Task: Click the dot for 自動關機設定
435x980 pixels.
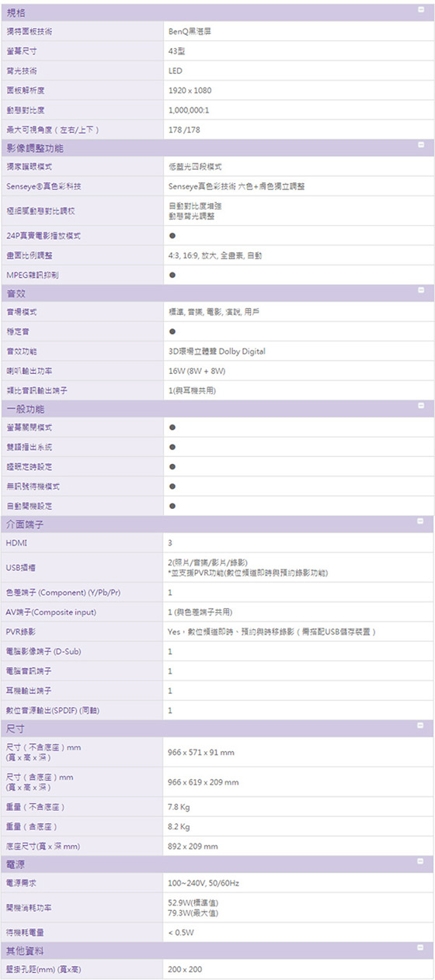Action: point(172,505)
